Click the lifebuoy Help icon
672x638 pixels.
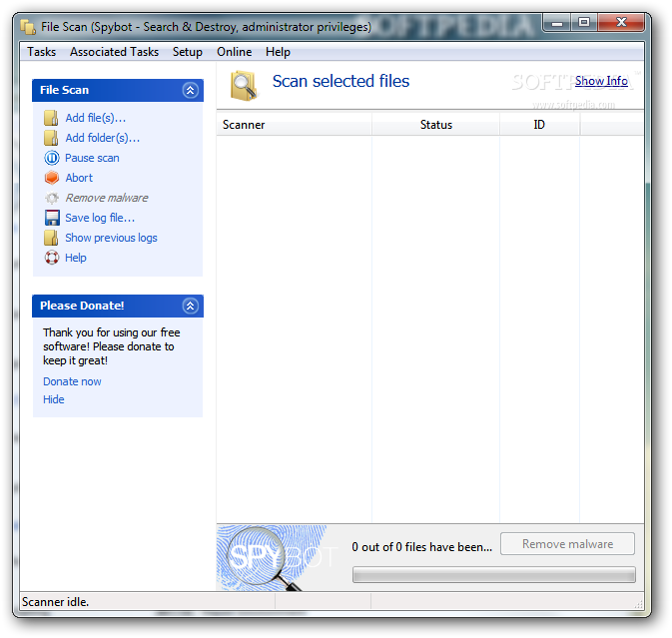pyautogui.click(x=52, y=258)
